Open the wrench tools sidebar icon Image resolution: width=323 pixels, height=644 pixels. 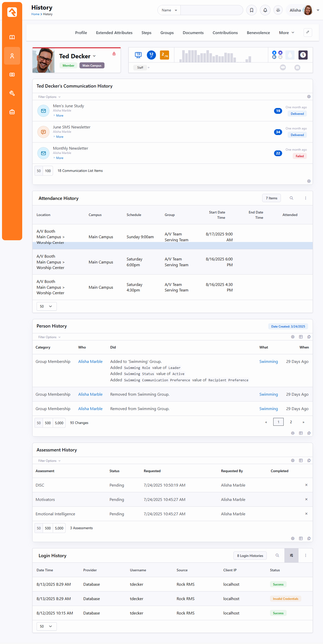(12, 93)
